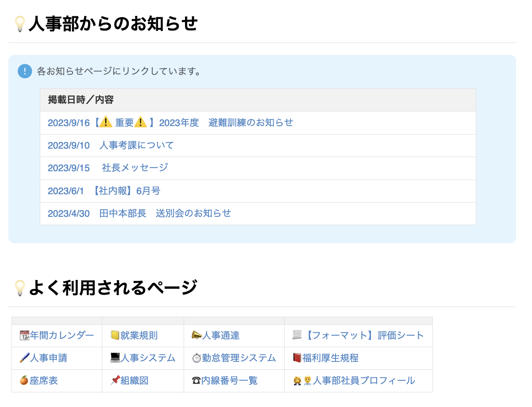Open the 勤怠管理システム link
Viewport: 532px width, 407px height.
[239, 358]
